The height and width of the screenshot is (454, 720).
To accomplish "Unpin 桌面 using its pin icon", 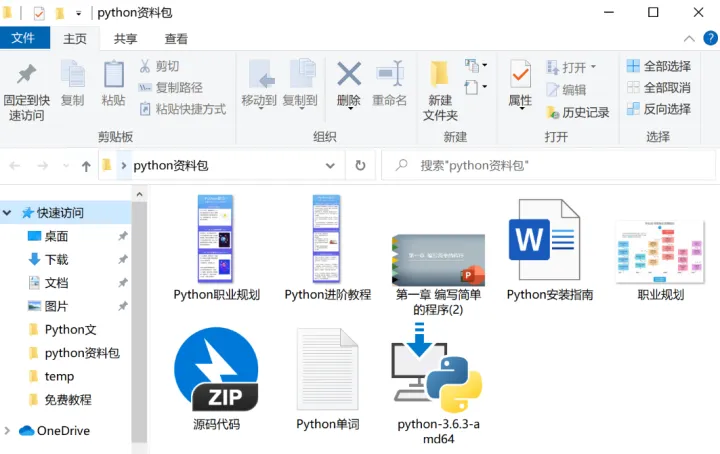I will (123, 236).
